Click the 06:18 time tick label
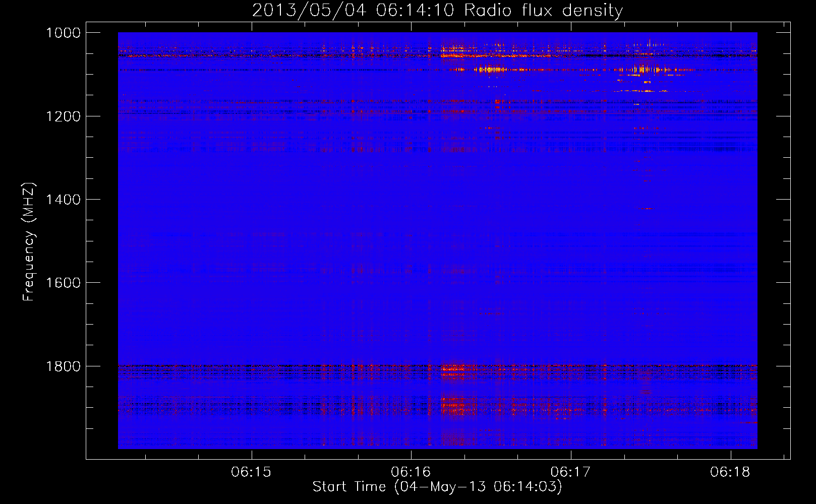The height and width of the screenshot is (504, 816). pos(730,472)
